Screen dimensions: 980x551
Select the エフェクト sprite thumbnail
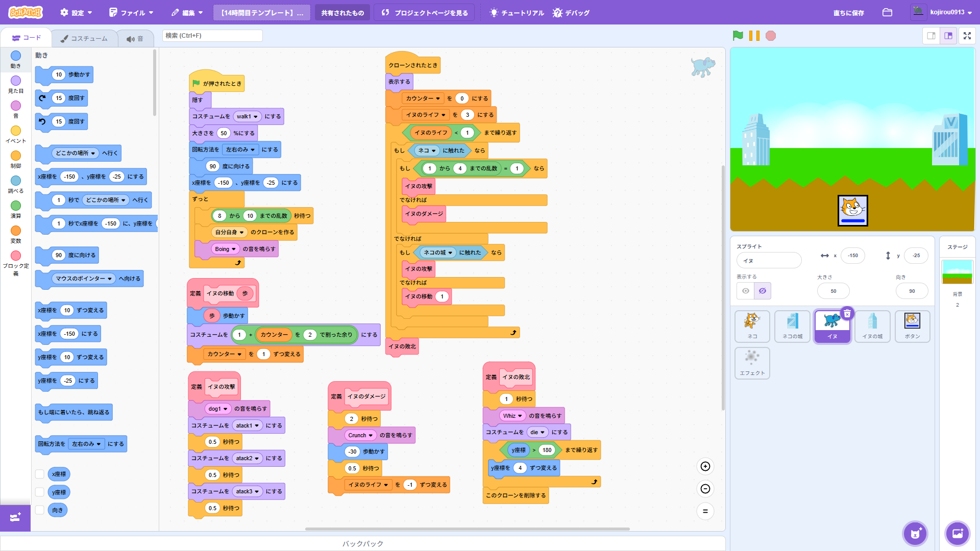752,362
